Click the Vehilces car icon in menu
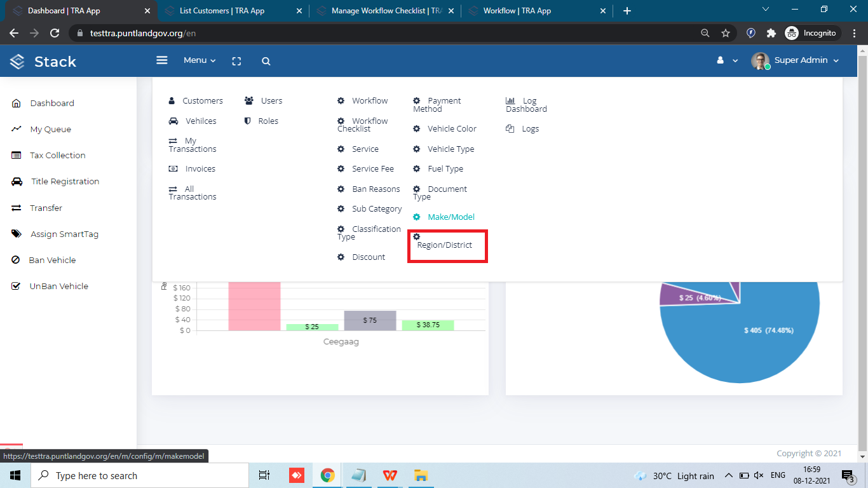This screenshot has width=868, height=488. tap(173, 121)
